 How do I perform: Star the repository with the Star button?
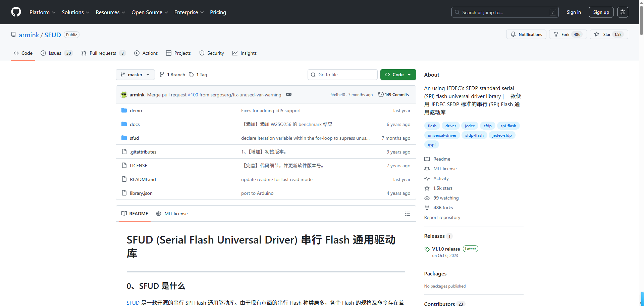609,34
